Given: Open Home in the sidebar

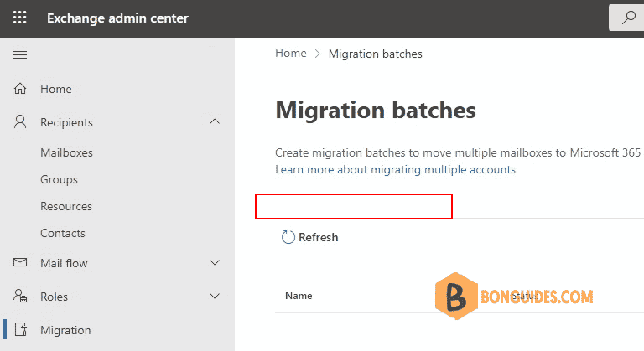Looking at the screenshot, I should 56,89.
